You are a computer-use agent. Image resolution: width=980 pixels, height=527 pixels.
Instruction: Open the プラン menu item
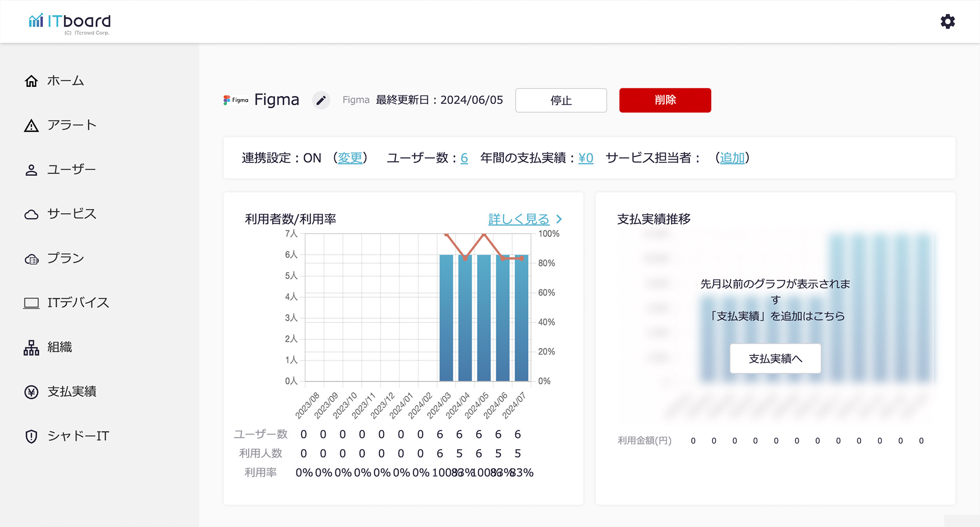click(65, 258)
